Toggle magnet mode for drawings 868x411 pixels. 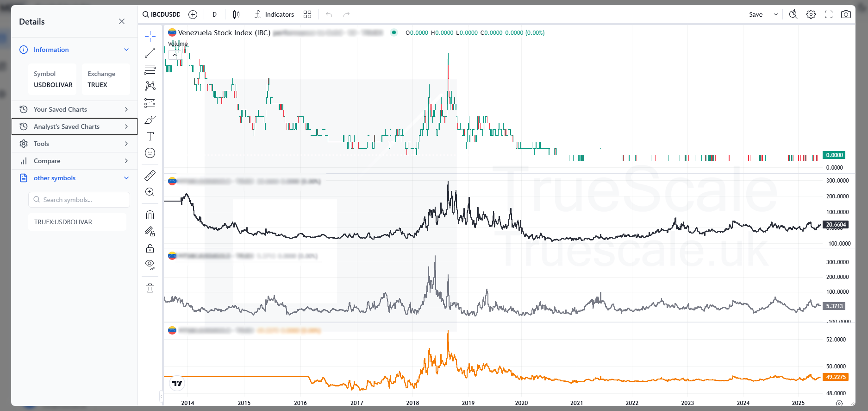[x=150, y=215]
